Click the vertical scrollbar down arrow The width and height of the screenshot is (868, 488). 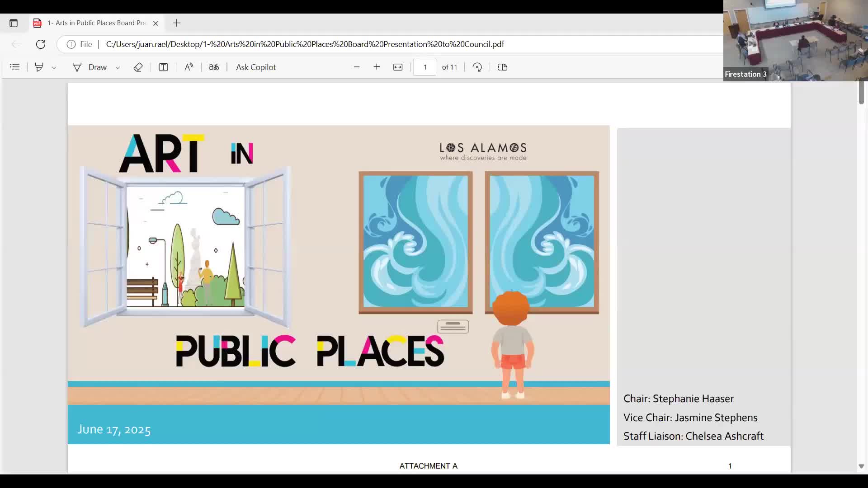pos(861,466)
